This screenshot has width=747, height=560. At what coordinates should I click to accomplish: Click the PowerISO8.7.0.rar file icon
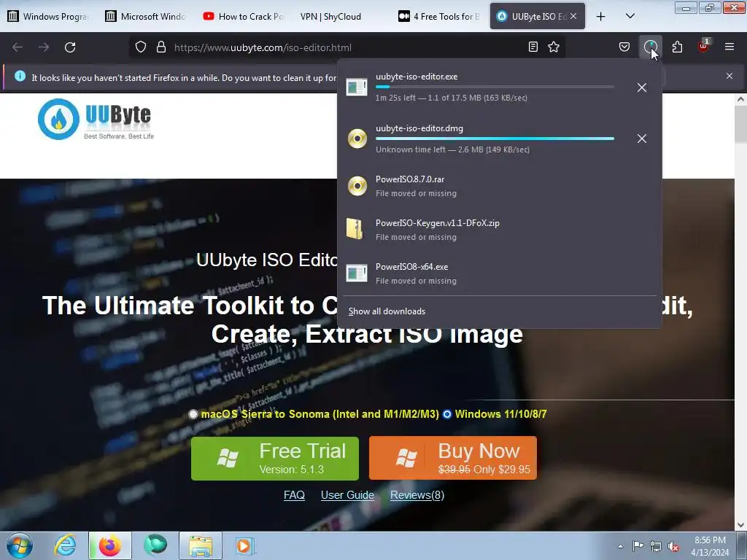357,186
